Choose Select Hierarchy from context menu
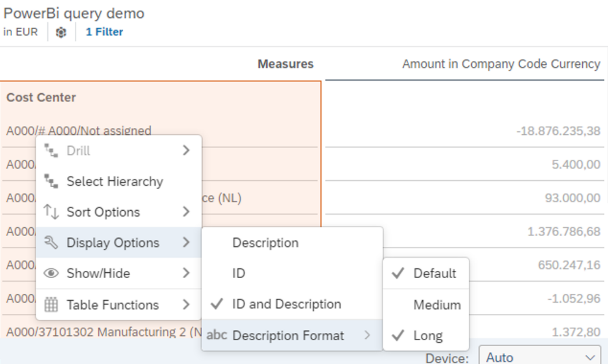 tap(118, 182)
